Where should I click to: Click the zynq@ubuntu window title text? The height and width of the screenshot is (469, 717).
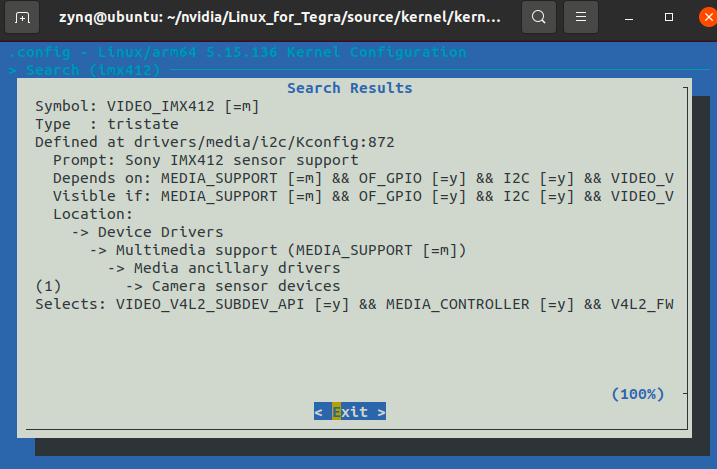[x=279, y=17]
